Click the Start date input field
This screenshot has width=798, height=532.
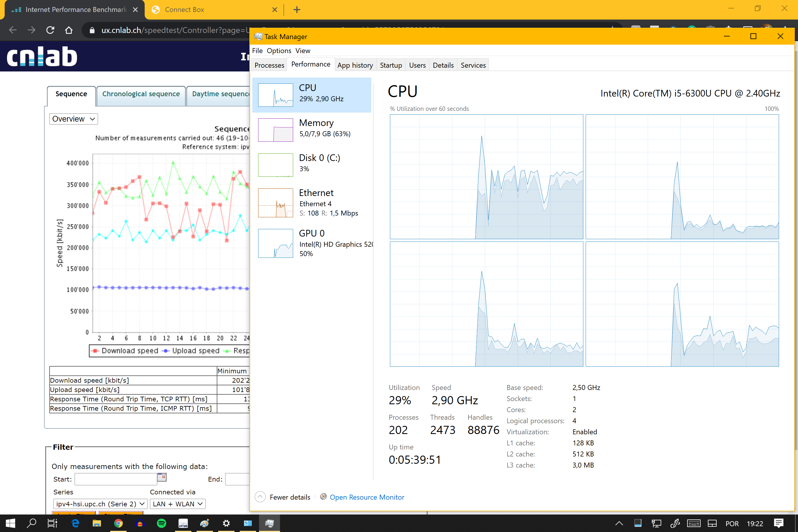click(x=116, y=479)
